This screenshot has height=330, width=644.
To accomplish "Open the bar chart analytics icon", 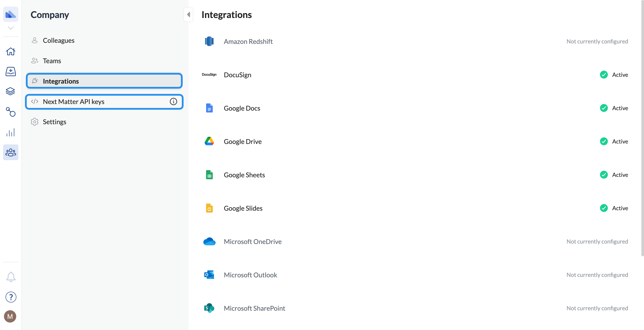I will (11, 132).
